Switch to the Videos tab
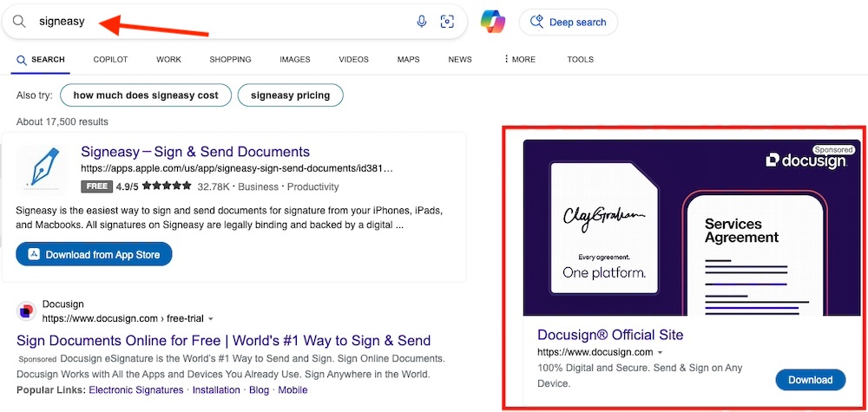 click(353, 60)
